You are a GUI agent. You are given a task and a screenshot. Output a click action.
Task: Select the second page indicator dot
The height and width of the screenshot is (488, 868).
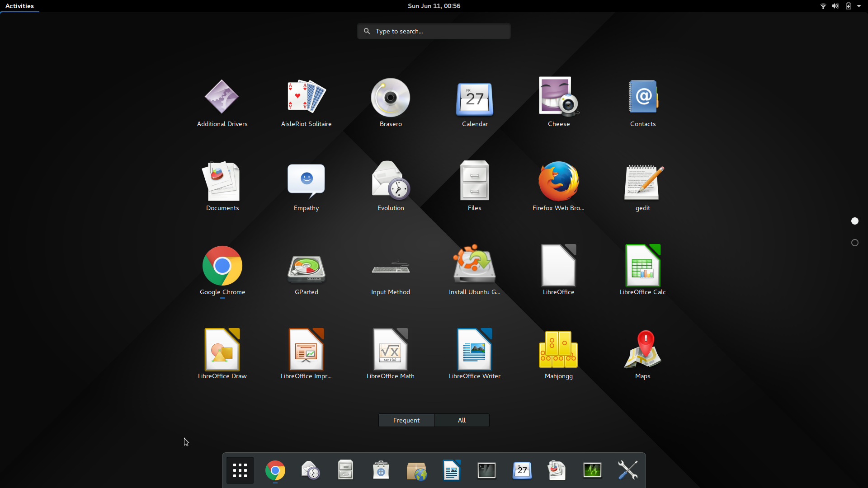click(854, 243)
